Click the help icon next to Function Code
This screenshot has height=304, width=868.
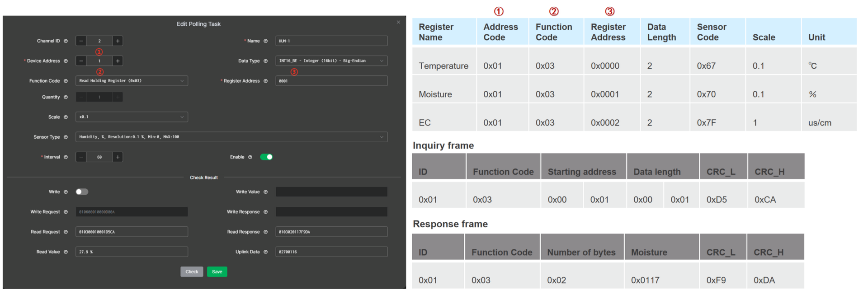pyautogui.click(x=66, y=81)
